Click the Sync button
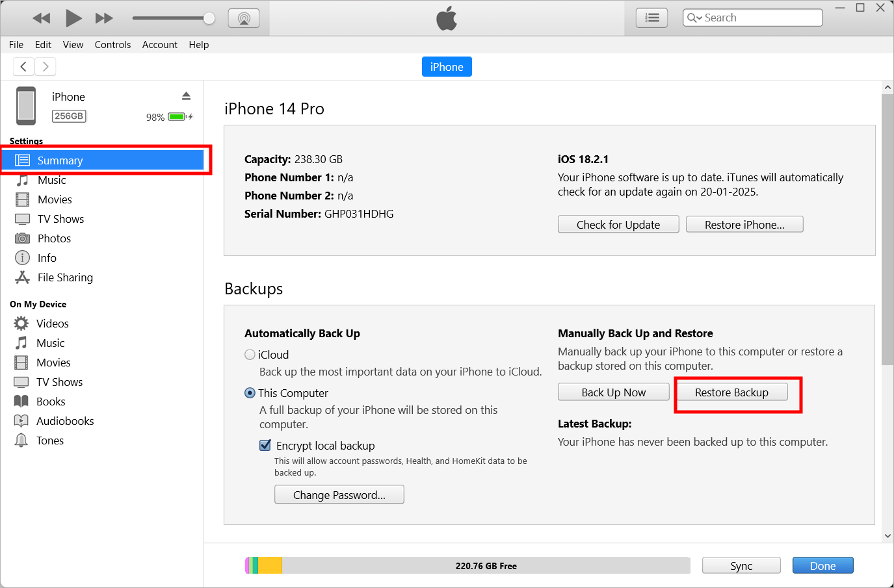Screen dimensions: 894x588 point(741,565)
